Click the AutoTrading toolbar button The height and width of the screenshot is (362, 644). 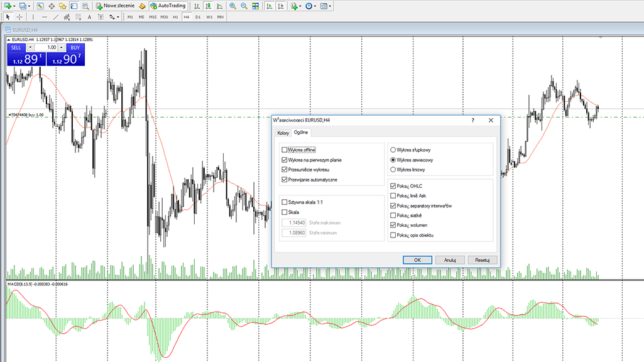tap(167, 6)
